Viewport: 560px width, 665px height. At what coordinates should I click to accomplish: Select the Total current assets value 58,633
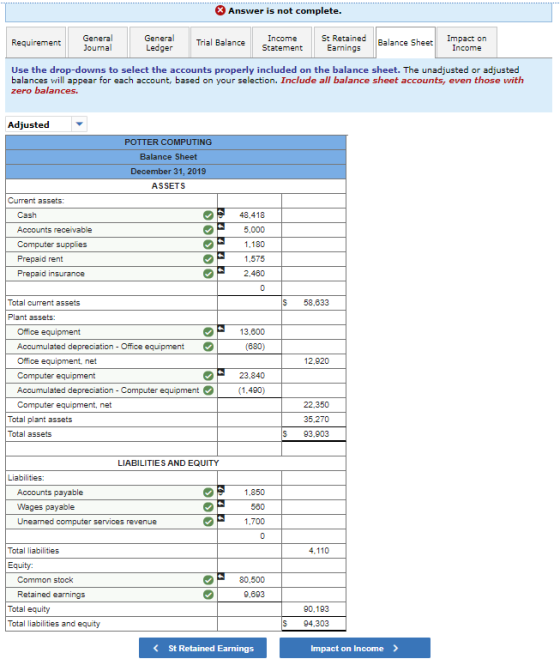316,302
